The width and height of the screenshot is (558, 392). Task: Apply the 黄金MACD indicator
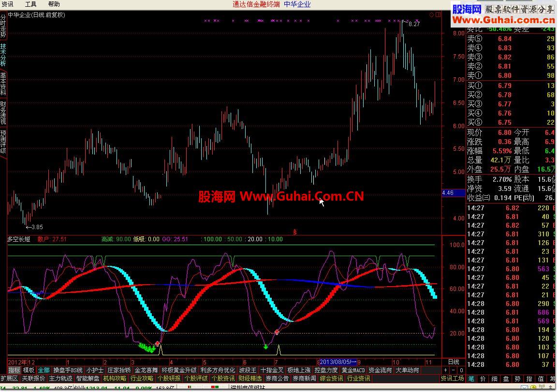353,370
